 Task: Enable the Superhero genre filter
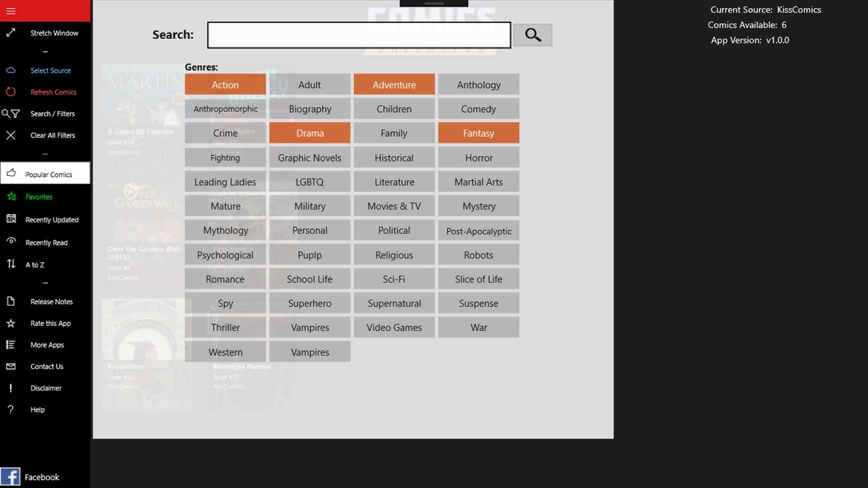[310, 303]
